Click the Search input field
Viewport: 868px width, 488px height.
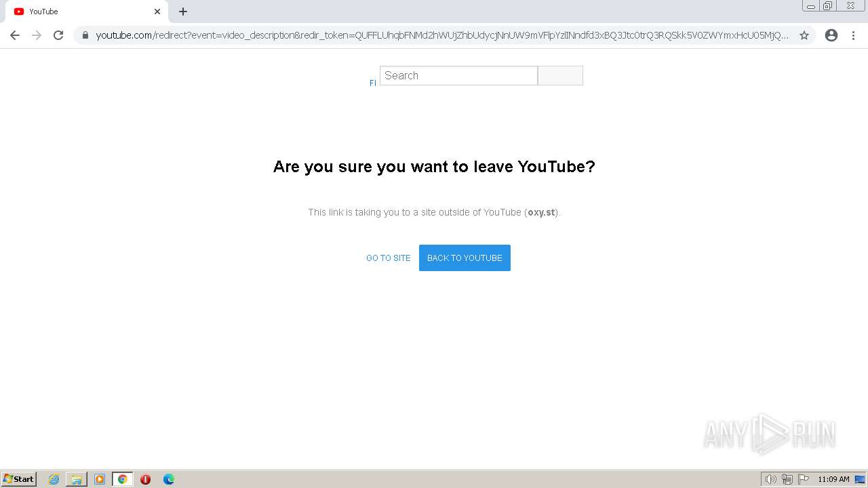[458, 75]
